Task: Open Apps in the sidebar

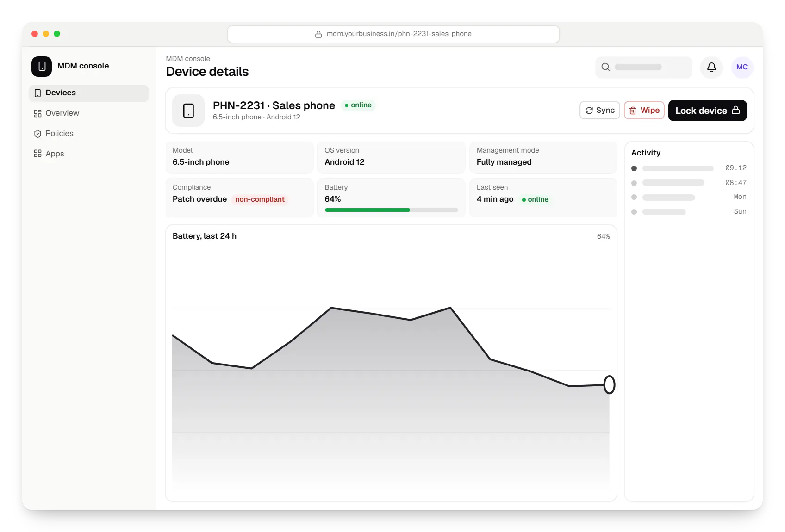Action: [x=89, y=154]
